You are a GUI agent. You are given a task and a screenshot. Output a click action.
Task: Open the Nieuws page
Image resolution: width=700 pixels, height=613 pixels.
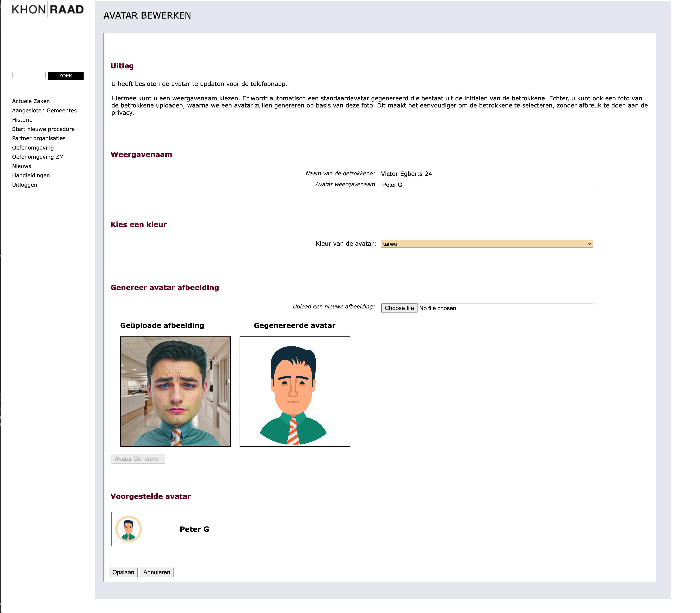[21, 166]
